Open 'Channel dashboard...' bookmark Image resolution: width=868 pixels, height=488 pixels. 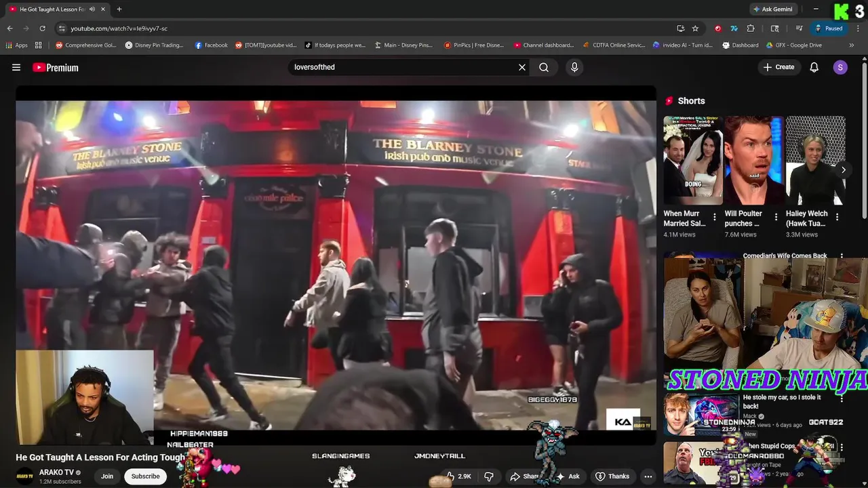coord(544,45)
